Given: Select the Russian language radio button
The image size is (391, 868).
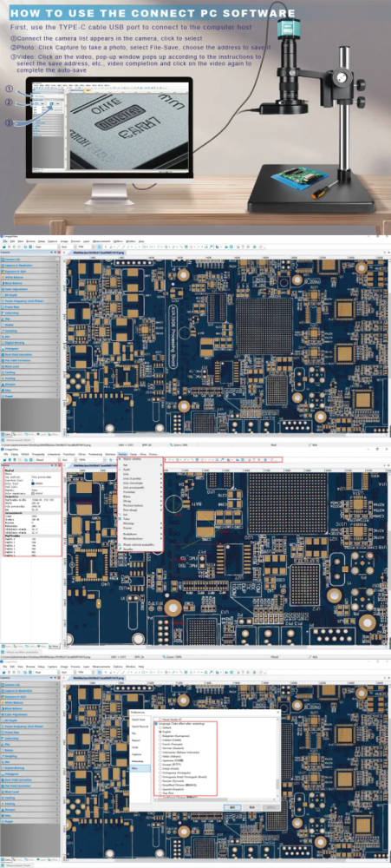Looking at the screenshot, I should coord(160,781).
